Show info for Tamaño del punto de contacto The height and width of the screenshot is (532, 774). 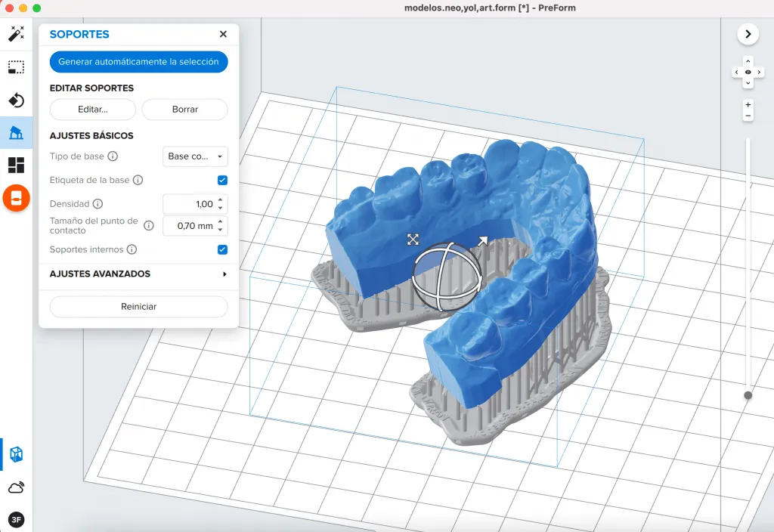(149, 225)
